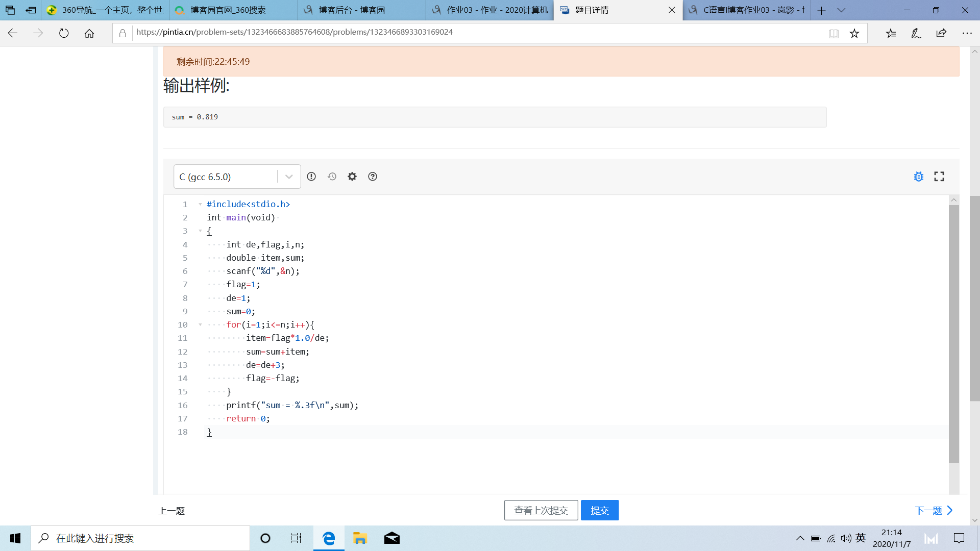Click 查看上次提交 button
The height and width of the screenshot is (551, 980).
541,510
